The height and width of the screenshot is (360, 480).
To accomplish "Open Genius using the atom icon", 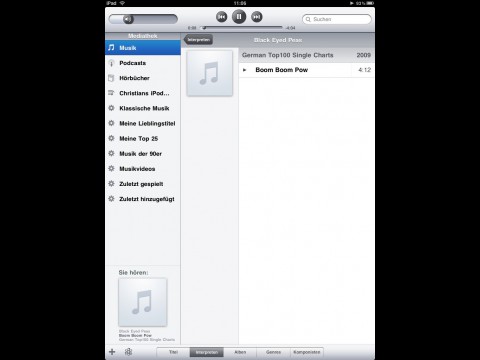I will pos(129,352).
